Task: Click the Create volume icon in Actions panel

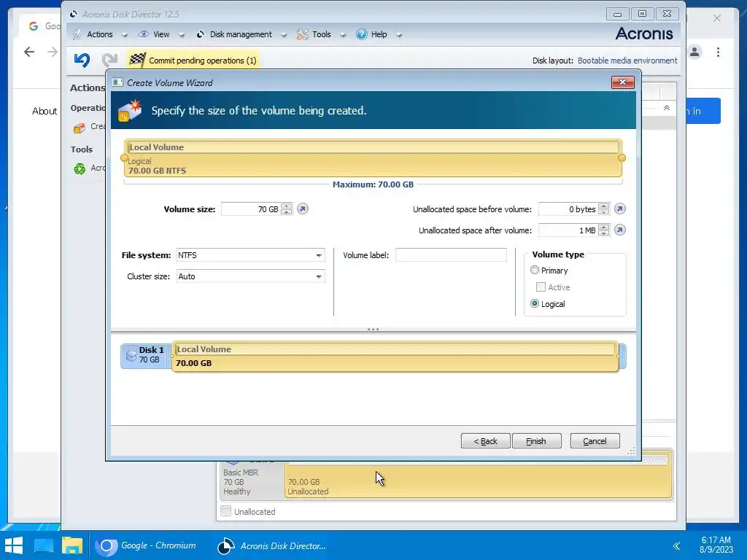Action: coord(79,127)
